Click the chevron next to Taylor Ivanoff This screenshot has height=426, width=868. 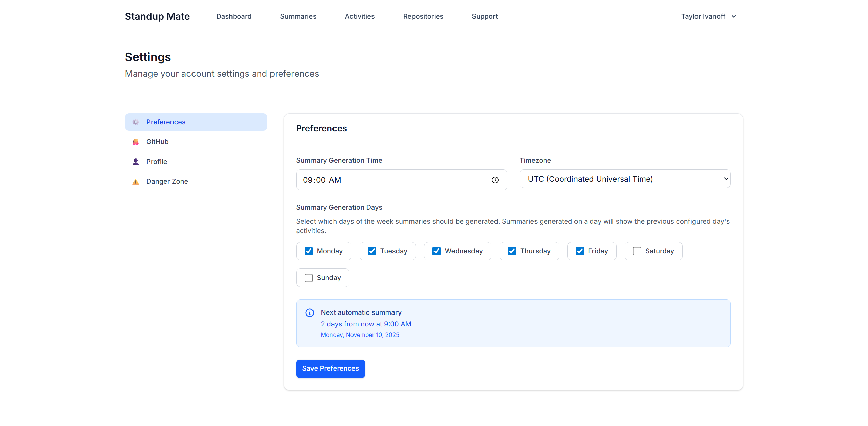pyautogui.click(x=733, y=16)
